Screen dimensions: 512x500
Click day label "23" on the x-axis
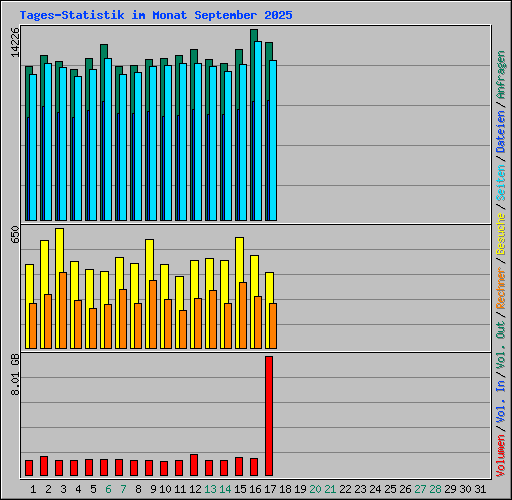pos(360,489)
